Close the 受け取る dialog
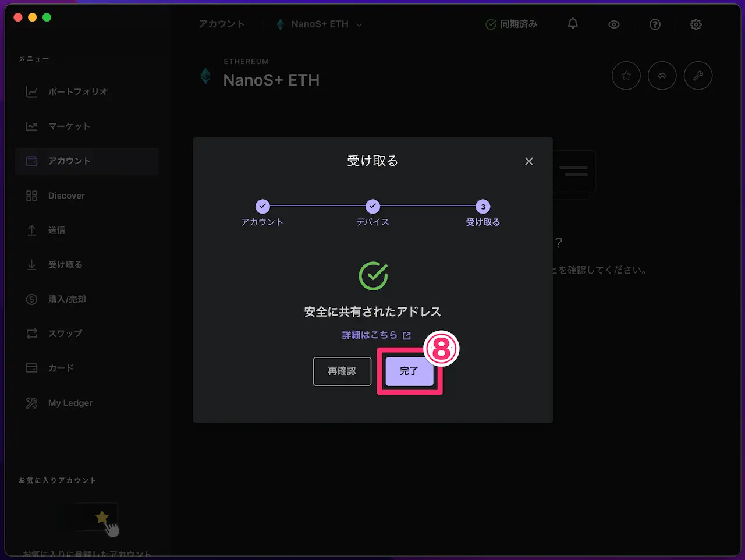745x560 pixels. point(528,161)
